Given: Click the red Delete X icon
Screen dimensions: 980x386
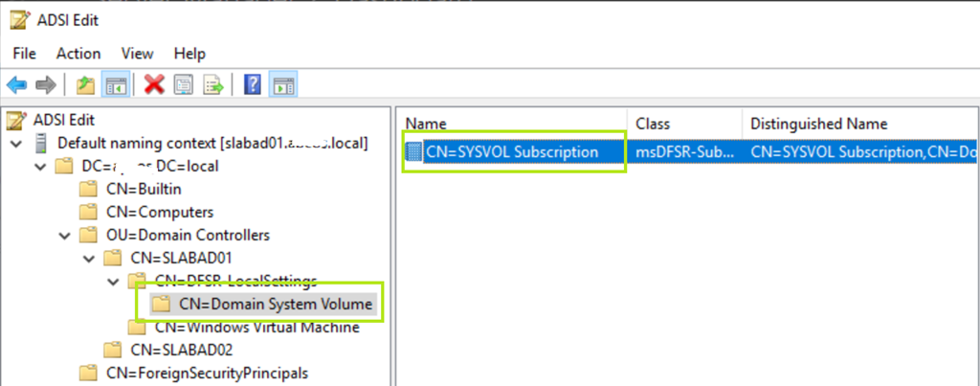Looking at the screenshot, I should click(154, 85).
